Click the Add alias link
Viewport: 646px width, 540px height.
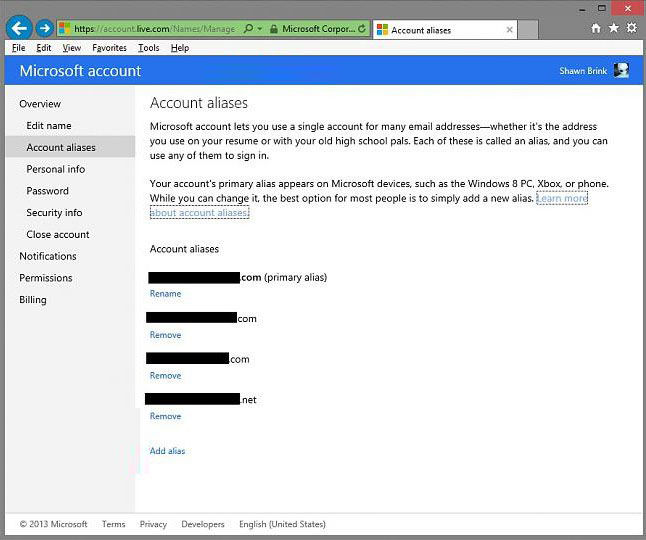[167, 451]
